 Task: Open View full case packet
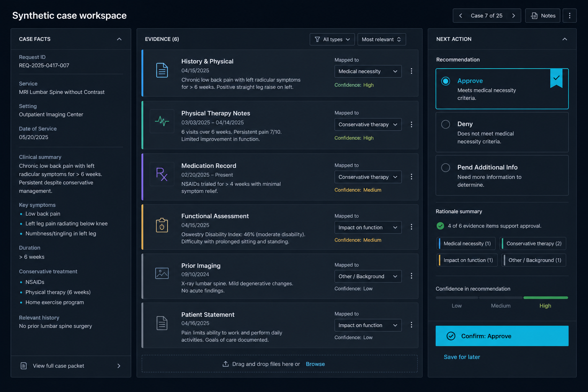(x=71, y=366)
